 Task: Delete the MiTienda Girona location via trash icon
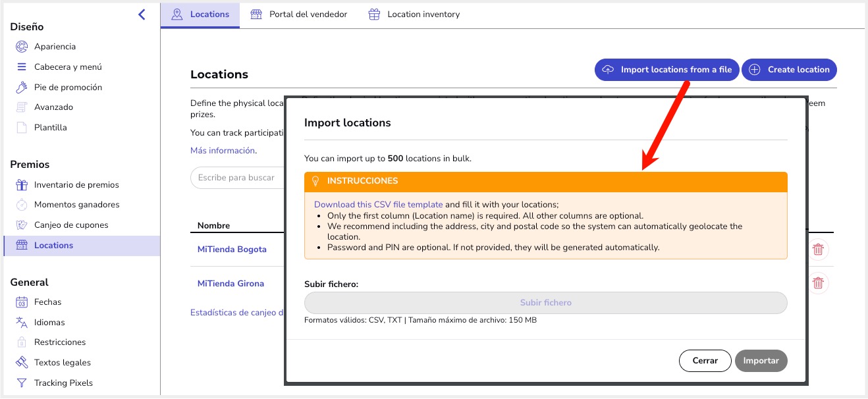click(818, 283)
